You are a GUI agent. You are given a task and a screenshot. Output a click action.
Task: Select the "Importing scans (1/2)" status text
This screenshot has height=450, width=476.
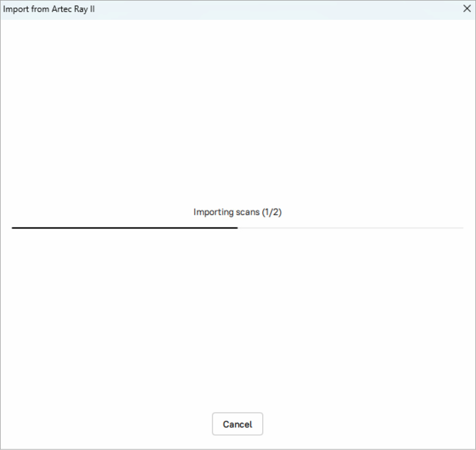coord(237,212)
